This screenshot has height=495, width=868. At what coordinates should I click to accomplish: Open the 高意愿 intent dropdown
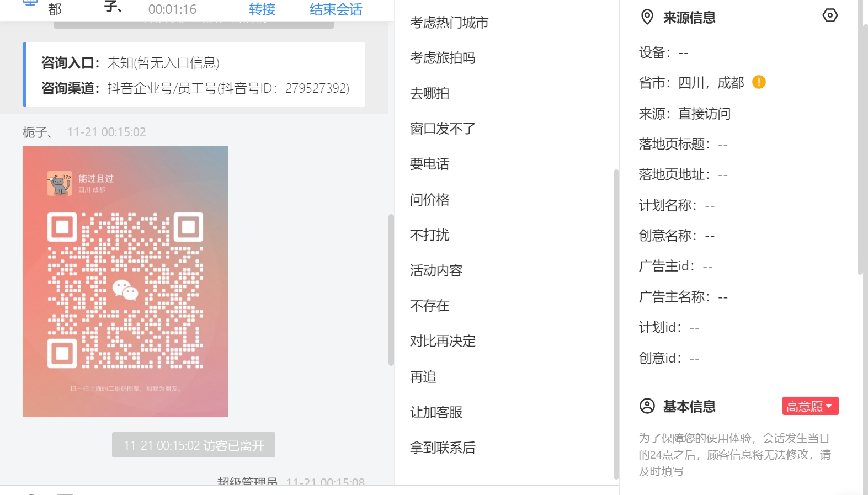click(810, 406)
